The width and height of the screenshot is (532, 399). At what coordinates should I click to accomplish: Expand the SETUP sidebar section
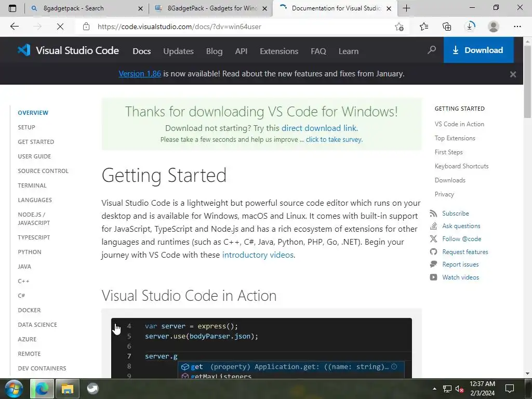[x=26, y=127]
